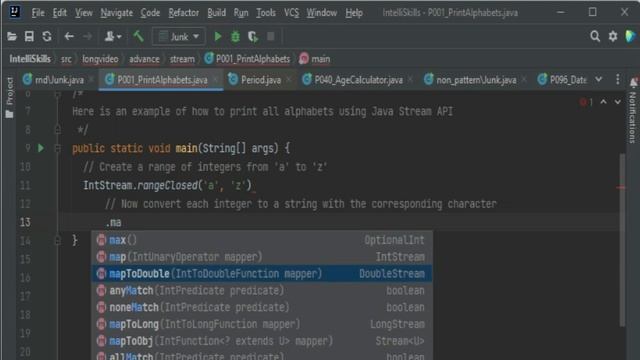Select noneMatch completion suggestion

point(262,307)
